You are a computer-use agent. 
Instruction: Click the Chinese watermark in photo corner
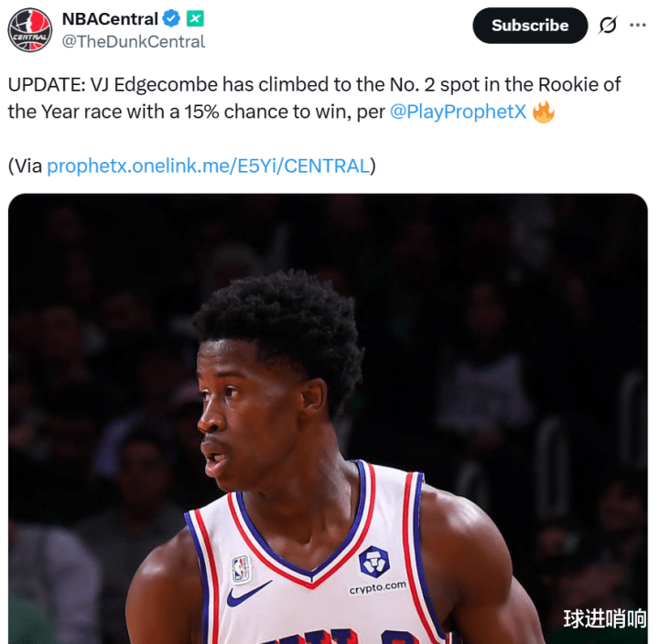604,618
